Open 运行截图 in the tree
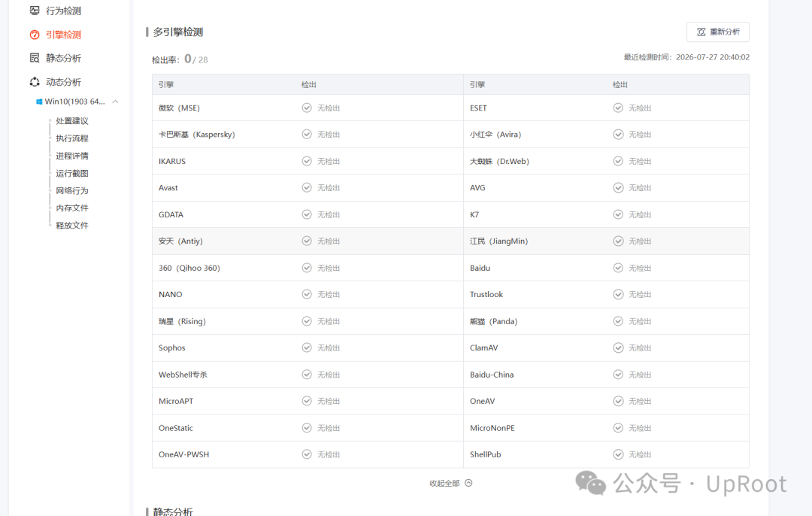The height and width of the screenshot is (516, 812). click(72, 173)
